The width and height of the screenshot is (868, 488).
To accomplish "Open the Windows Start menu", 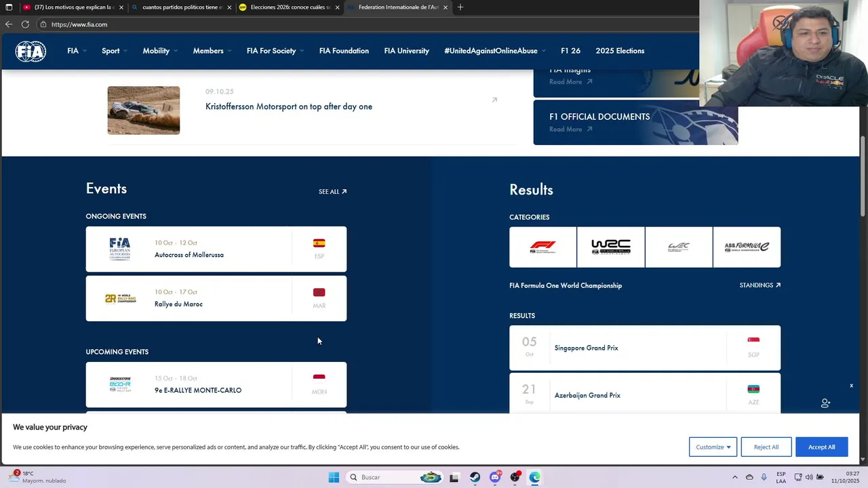I will coord(334,477).
